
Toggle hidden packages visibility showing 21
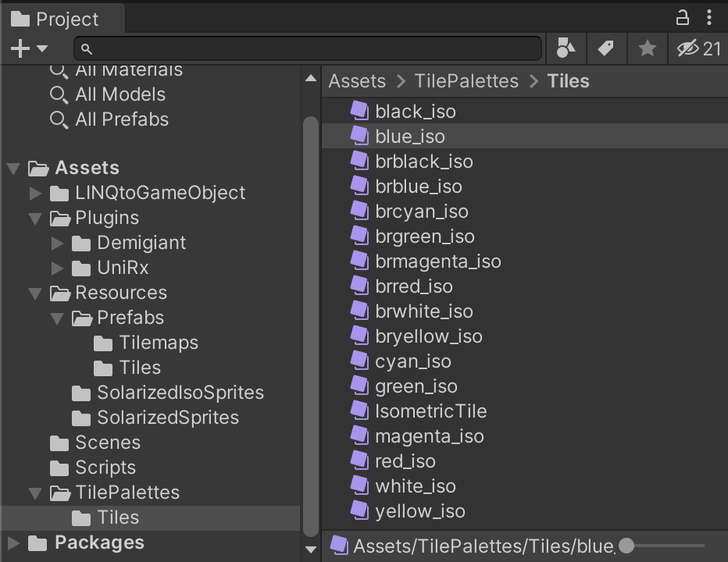(x=698, y=48)
